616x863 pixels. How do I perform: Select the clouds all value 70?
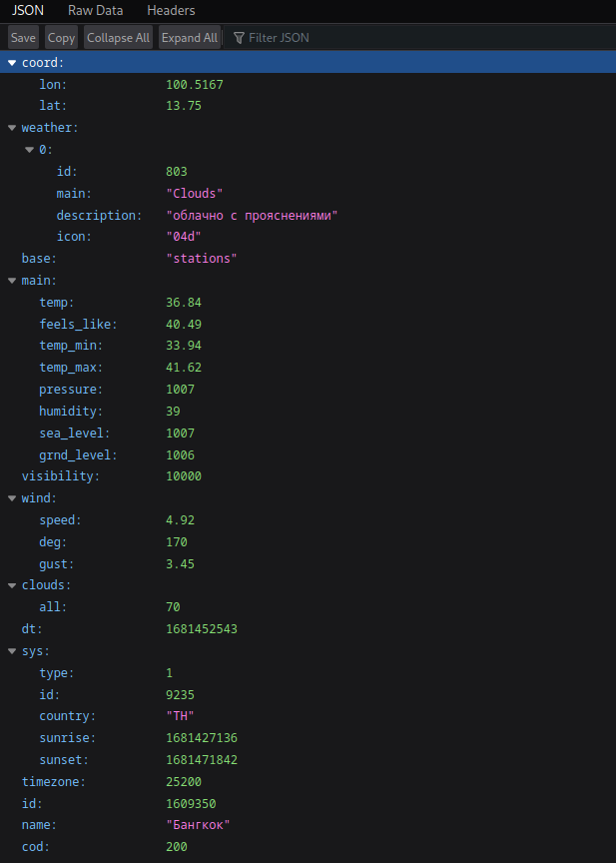[174, 607]
